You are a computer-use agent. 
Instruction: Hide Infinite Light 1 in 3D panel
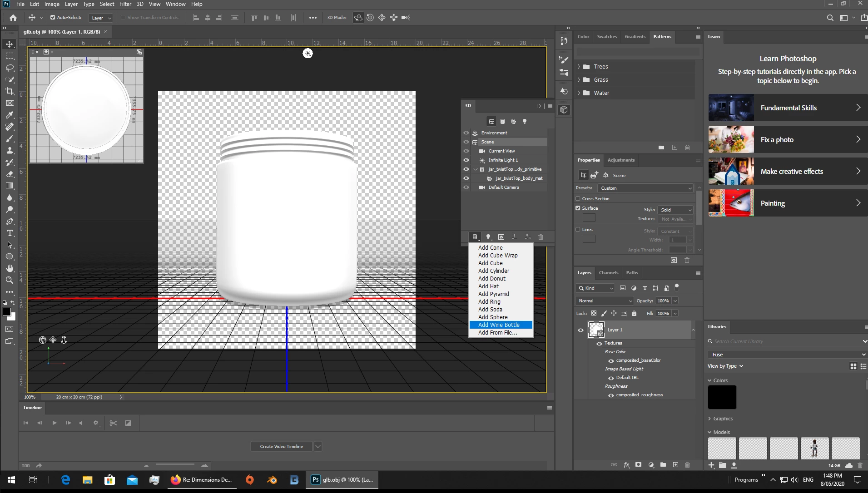(466, 160)
